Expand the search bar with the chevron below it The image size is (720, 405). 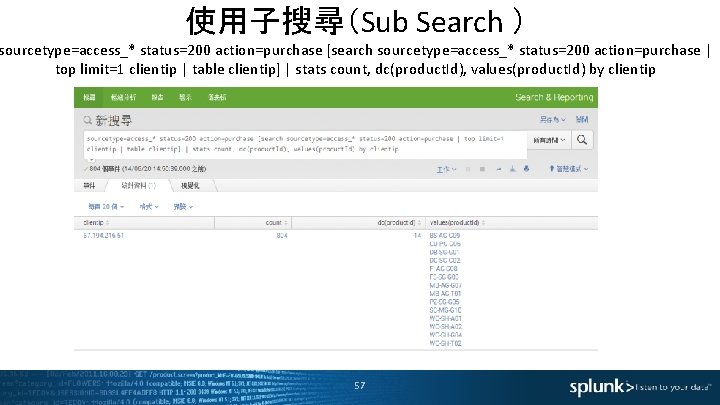pos(91,160)
